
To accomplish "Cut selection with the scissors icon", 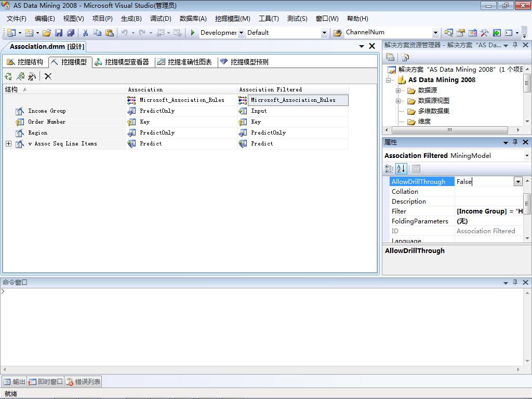I will coord(86,33).
